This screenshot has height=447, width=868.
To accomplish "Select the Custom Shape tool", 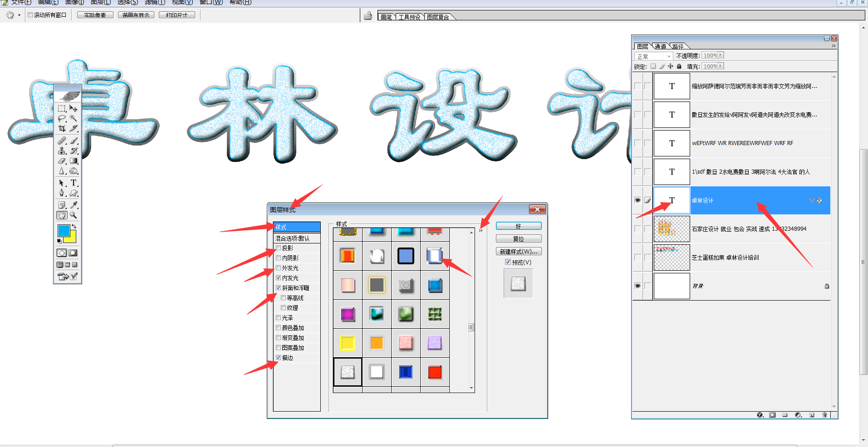I will tap(74, 193).
